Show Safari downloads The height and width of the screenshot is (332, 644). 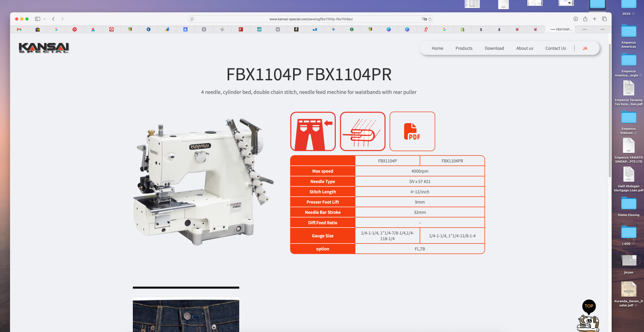[x=575, y=19]
